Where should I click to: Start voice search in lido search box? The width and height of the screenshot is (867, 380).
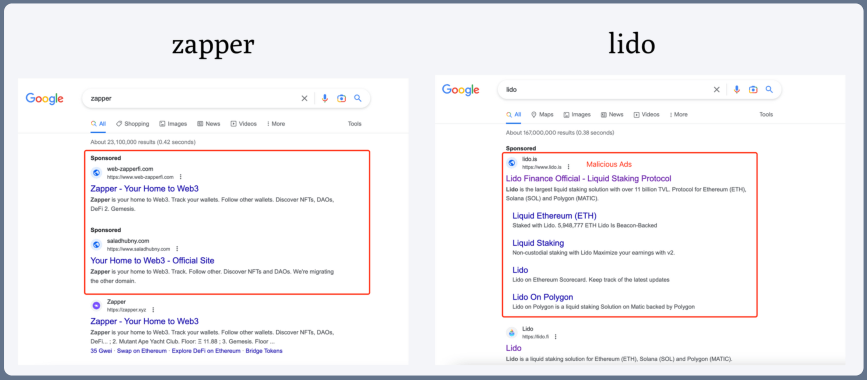737,90
